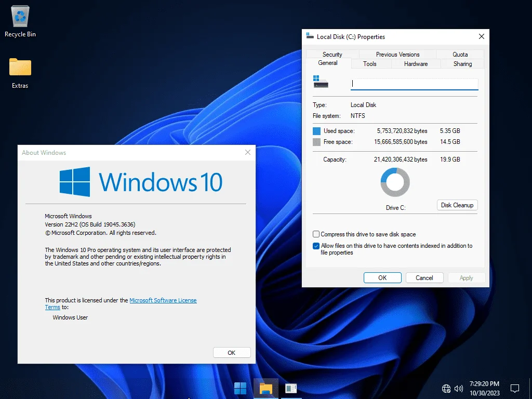
Task: Click the '14.5 GB' free space text
Action: click(450, 141)
